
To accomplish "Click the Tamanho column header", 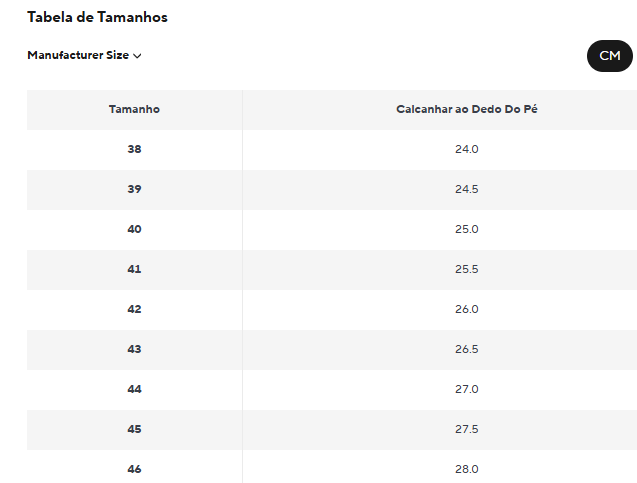I will pyautogui.click(x=134, y=109).
